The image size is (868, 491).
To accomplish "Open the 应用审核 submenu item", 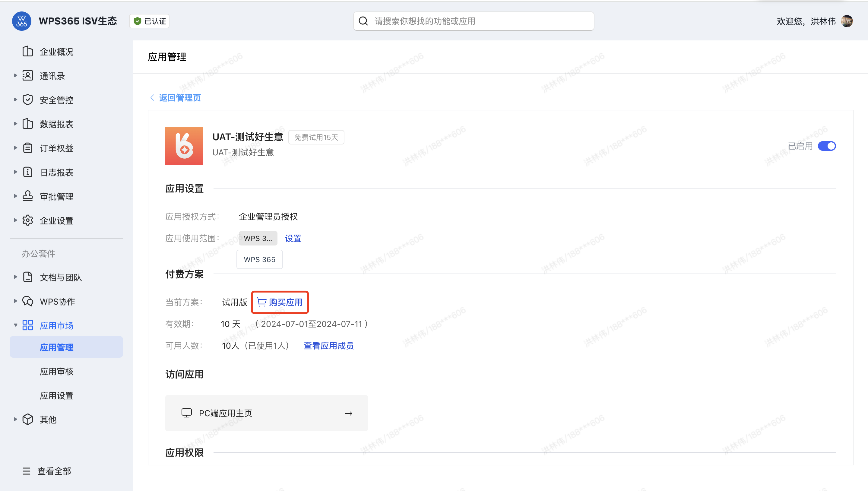I will click(57, 371).
